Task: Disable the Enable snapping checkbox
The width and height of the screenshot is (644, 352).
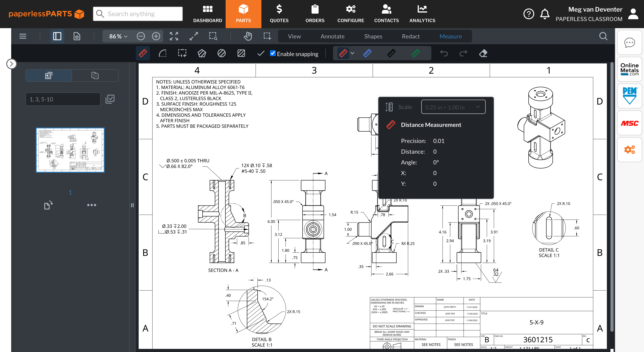Action: (x=273, y=53)
